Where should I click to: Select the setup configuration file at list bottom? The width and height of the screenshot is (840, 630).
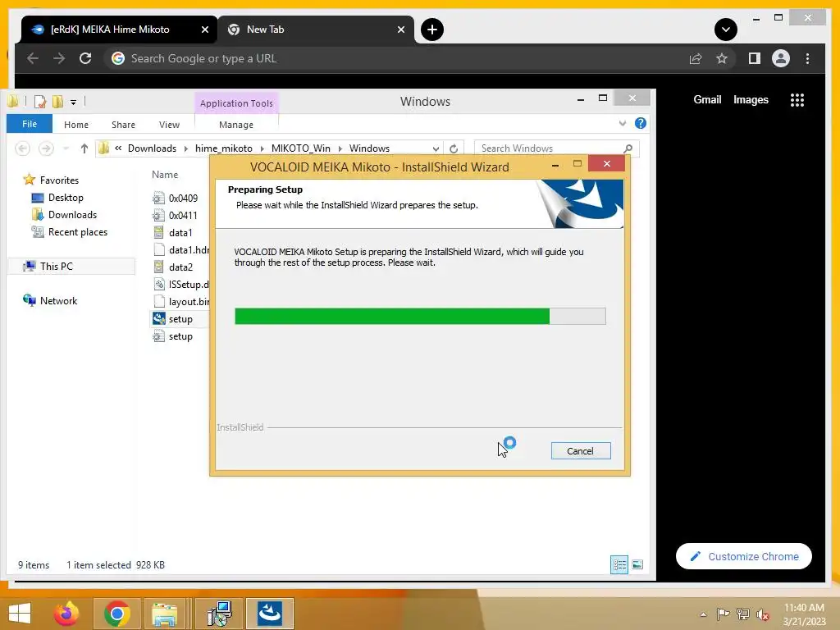[x=172, y=336]
